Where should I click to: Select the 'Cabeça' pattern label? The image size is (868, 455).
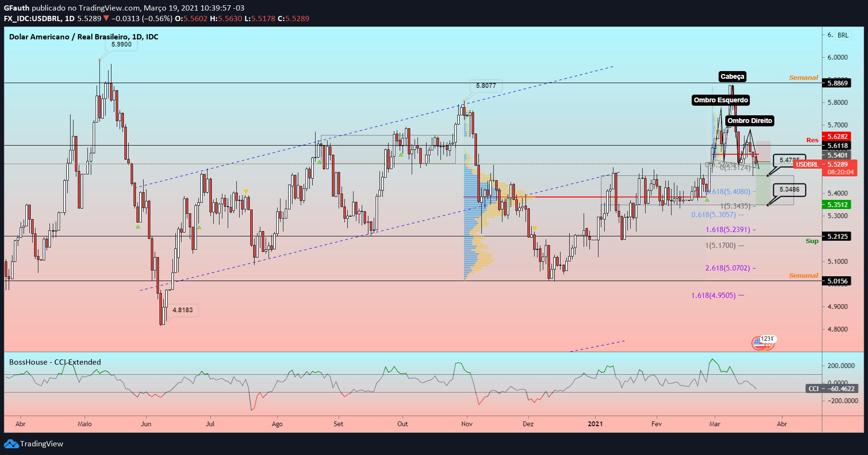[x=732, y=76]
